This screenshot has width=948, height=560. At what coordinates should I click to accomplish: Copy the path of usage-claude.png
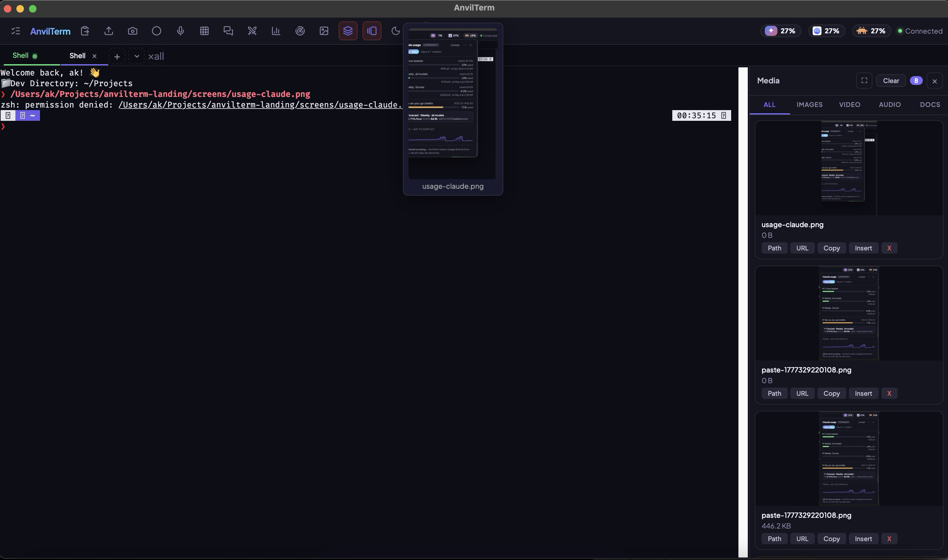(x=774, y=248)
